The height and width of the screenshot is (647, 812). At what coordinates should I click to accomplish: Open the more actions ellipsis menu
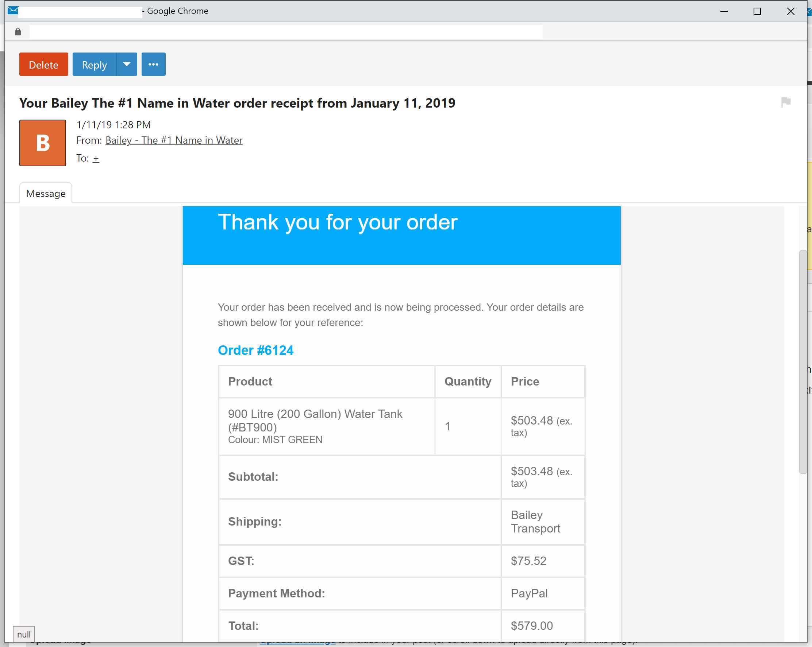pos(153,64)
